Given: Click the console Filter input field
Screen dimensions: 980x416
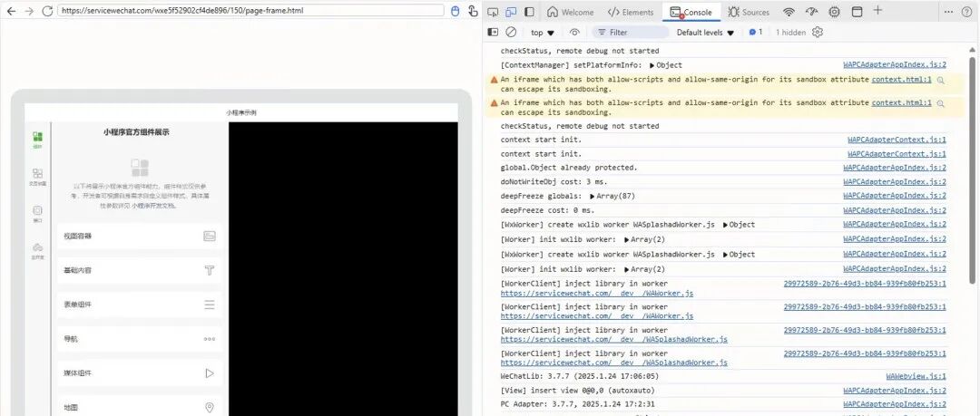Looking at the screenshot, I should click(630, 33).
